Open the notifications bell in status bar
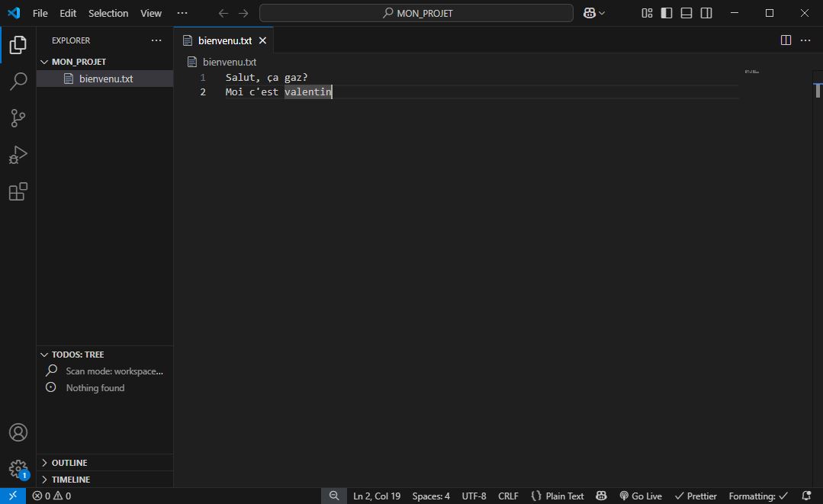 click(x=806, y=496)
